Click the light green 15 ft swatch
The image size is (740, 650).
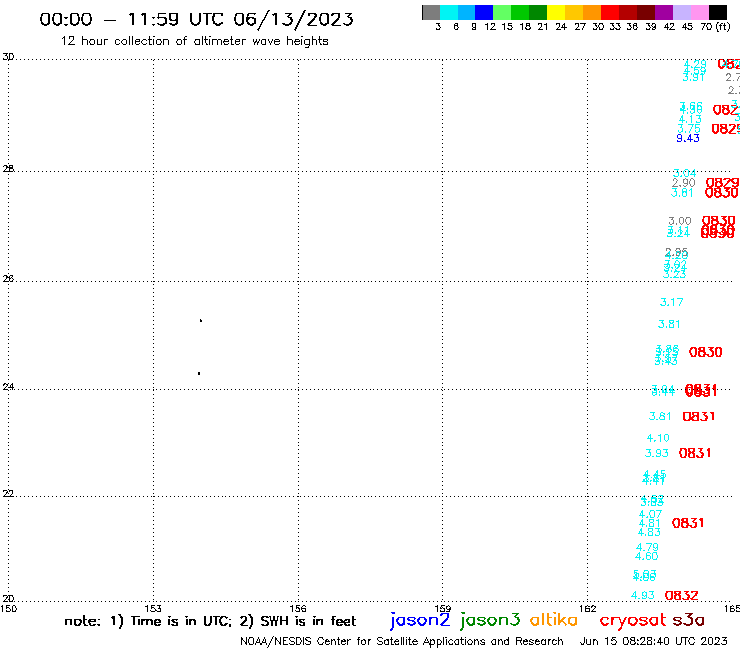coord(503,12)
